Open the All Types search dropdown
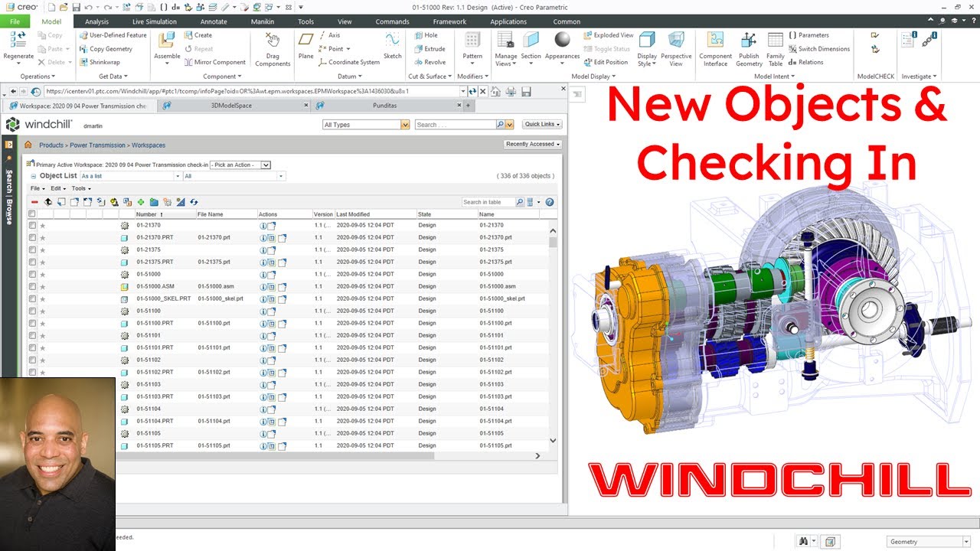Screen dimensions: 980x551 [x=367, y=124]
